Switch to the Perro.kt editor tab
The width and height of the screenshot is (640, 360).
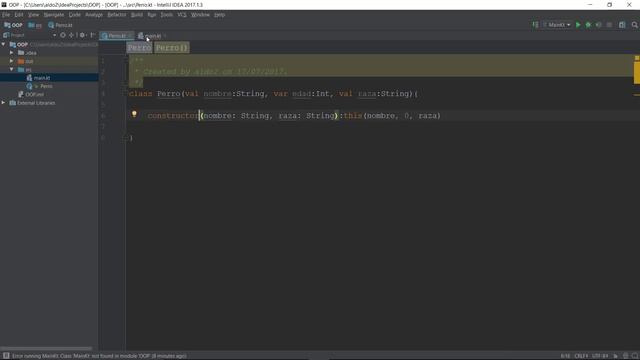click(x=116, y=36)
